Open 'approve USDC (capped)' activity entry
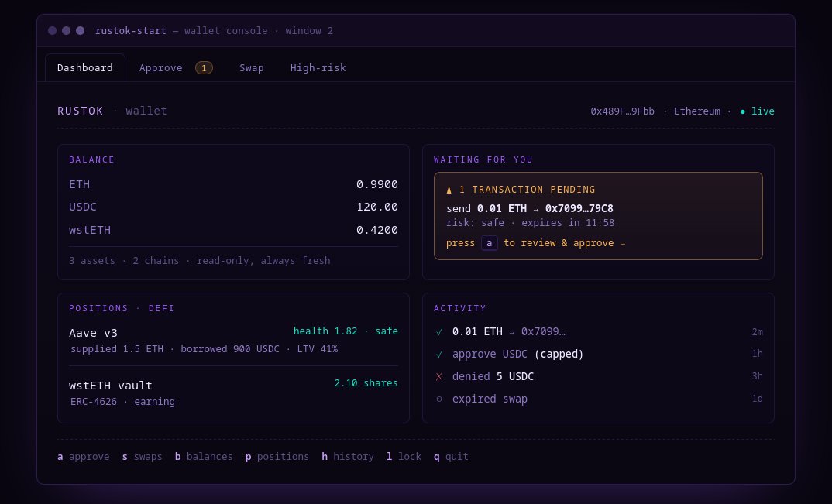The image size is (832, 504). [x=518, y=354]
